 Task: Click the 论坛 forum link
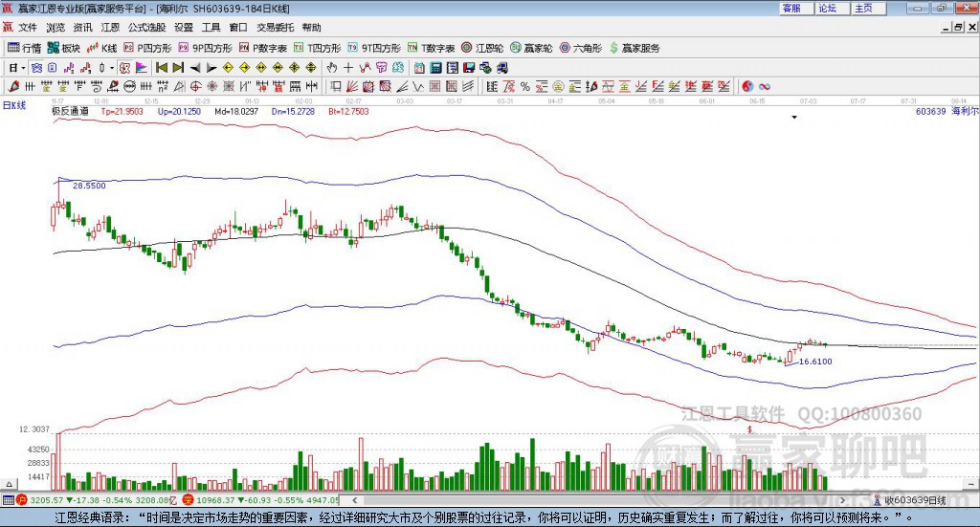pos(828,8)
